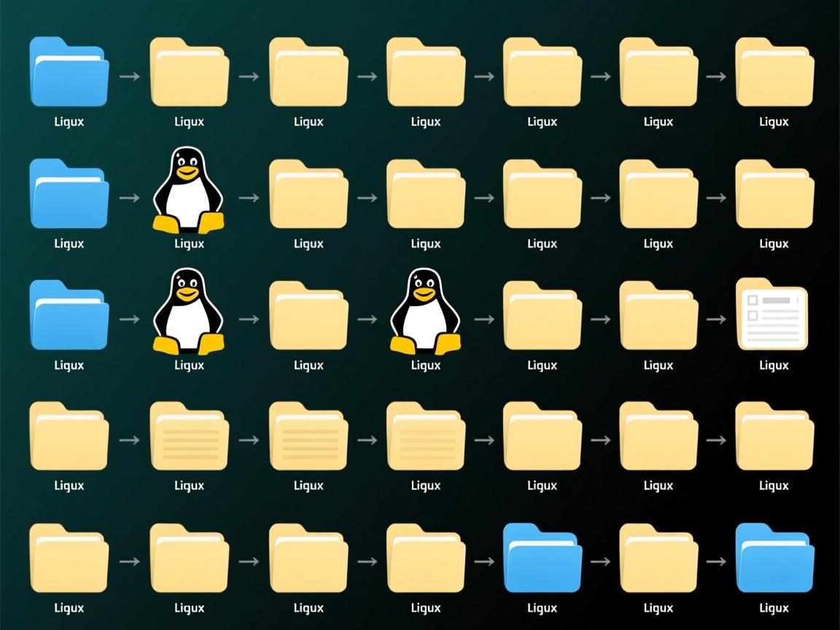Click the top-right yellow Liqux folder
The height and width of the screenshot is (630, 840).
point(774,73)
